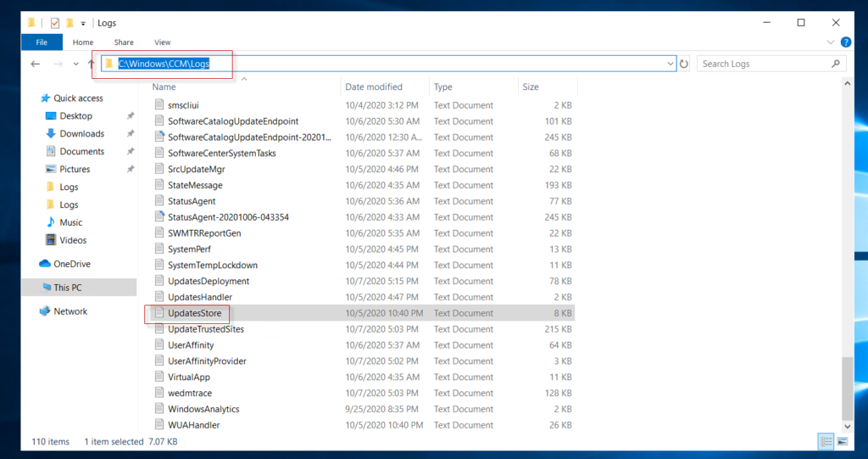The image size is (868, 459).
Task: Click the file list scroll-down arrow
Action: pos(847,427)
